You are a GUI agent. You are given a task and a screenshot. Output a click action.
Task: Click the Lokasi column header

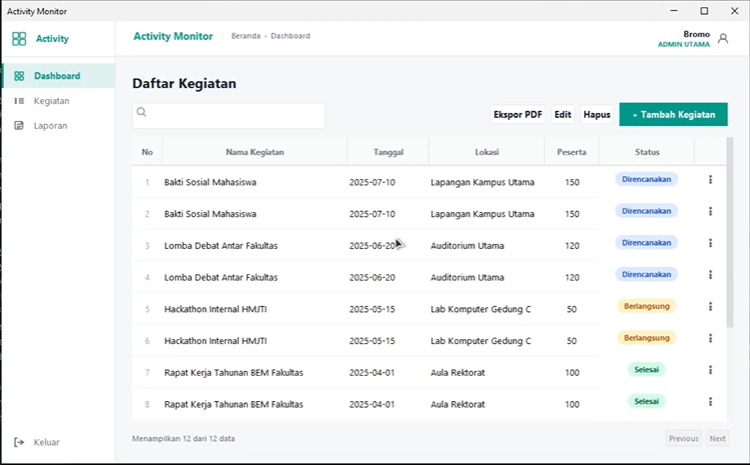(x=486, y=152)
